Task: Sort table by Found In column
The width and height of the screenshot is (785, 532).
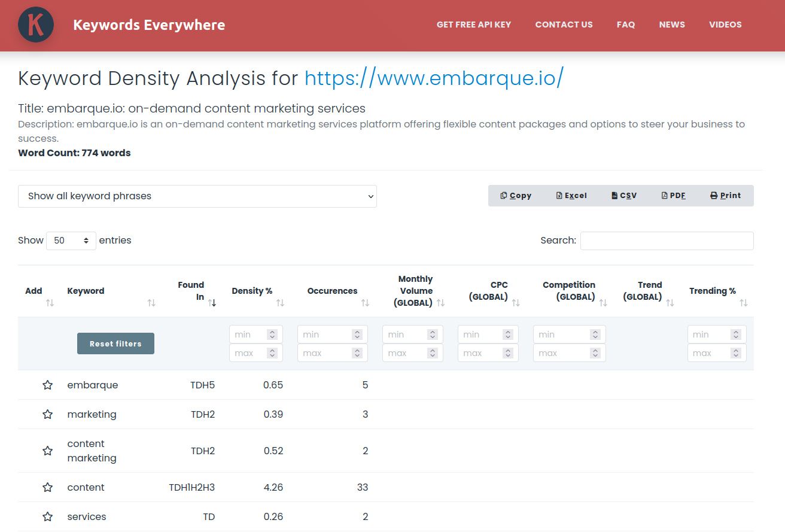Action: tap(212, 303)
